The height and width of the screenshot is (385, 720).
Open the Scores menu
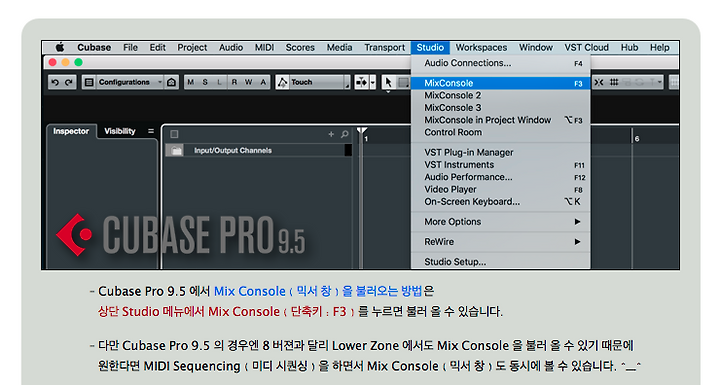pyautogui.click(x=300, y=47)
